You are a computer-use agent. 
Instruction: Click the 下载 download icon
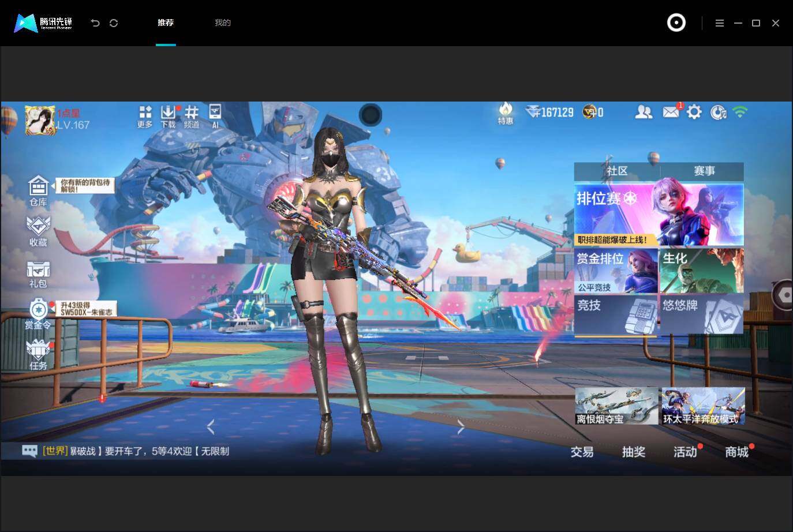pos(168,116)
